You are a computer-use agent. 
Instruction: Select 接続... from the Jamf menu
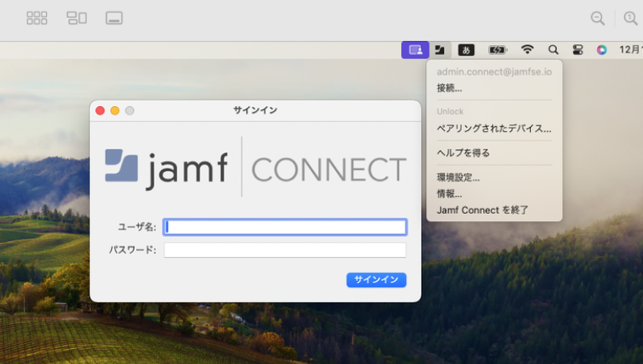[449, 88]
